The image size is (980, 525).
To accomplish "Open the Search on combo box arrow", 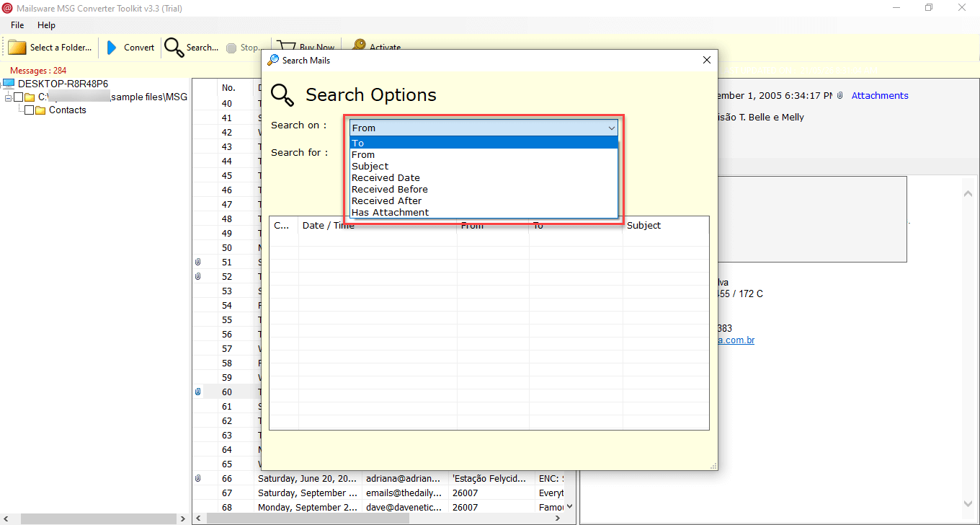I will (612, 128).
